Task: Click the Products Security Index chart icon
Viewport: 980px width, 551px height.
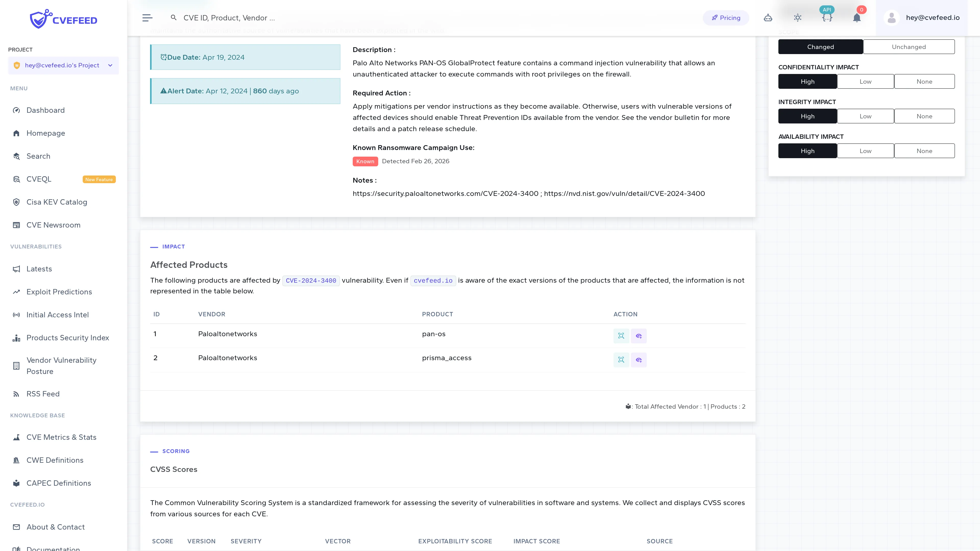Action: pos(16,338)
